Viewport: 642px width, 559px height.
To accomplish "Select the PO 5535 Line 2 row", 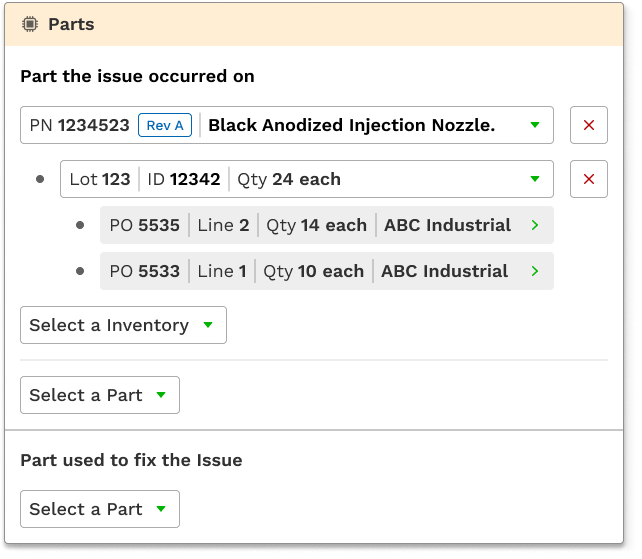I will 220,225.
